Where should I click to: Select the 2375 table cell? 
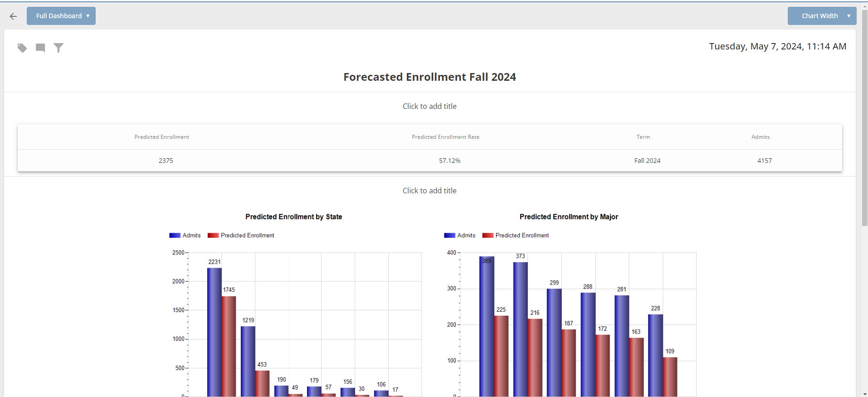[x=166, y=161]
